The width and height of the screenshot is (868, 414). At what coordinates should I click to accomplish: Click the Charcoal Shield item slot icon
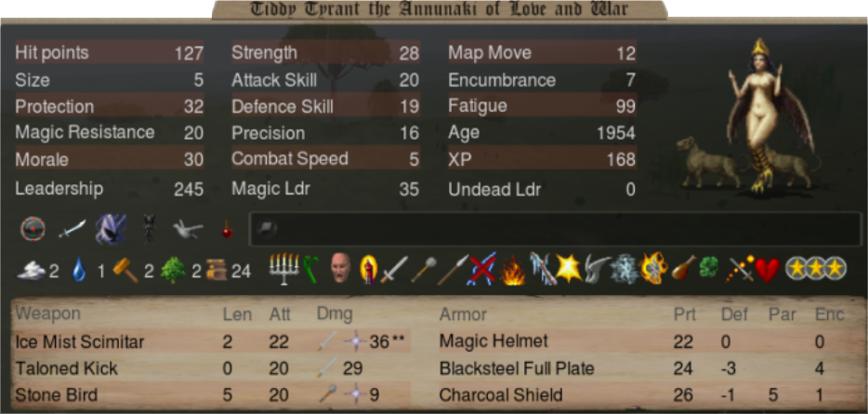(33, 228)
